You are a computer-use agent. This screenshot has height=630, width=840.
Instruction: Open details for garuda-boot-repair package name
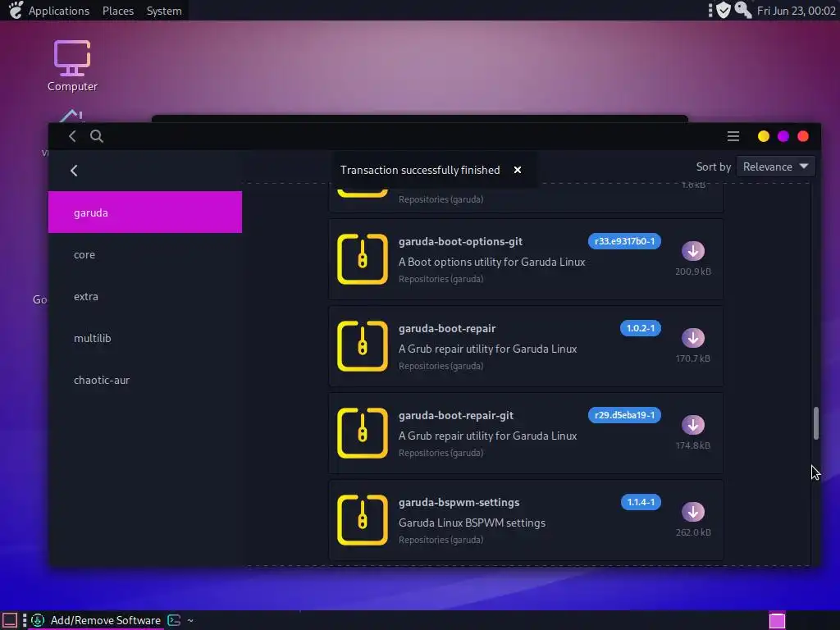click(x=447, y=328)
